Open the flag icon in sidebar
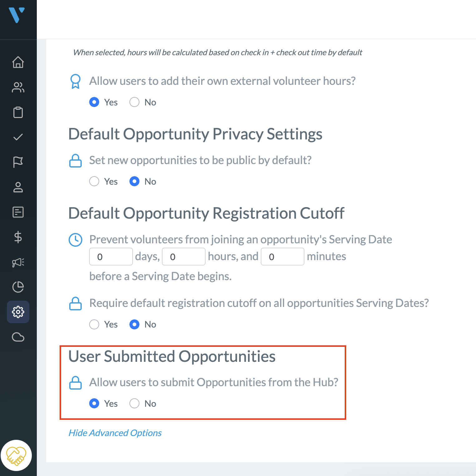 click(18, 162)
